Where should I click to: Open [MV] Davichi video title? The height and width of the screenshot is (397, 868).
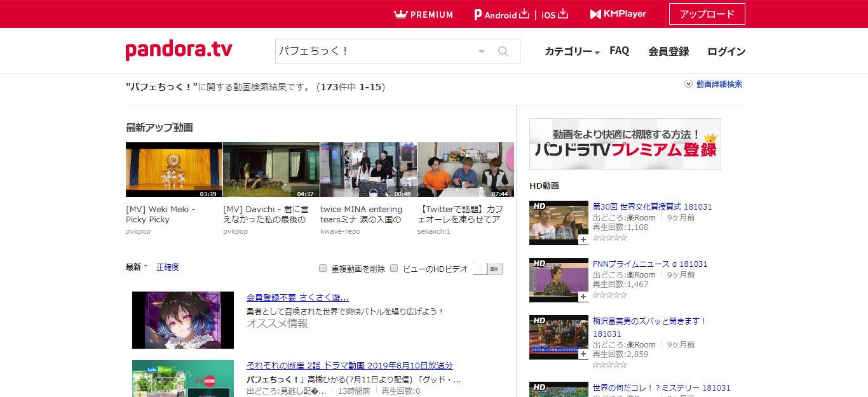point(267,214)
